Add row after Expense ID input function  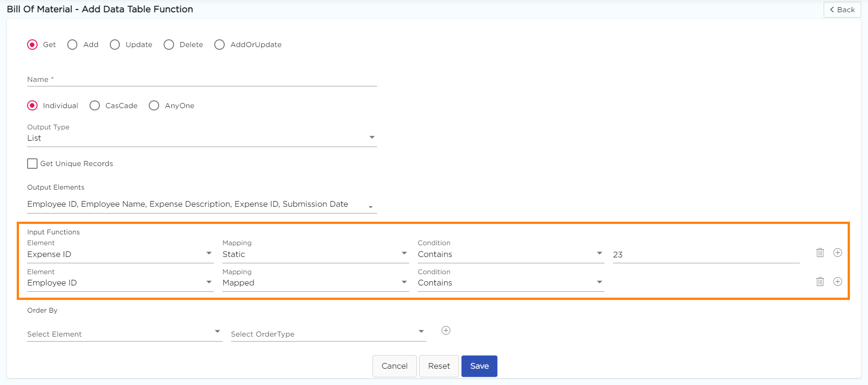837,253
